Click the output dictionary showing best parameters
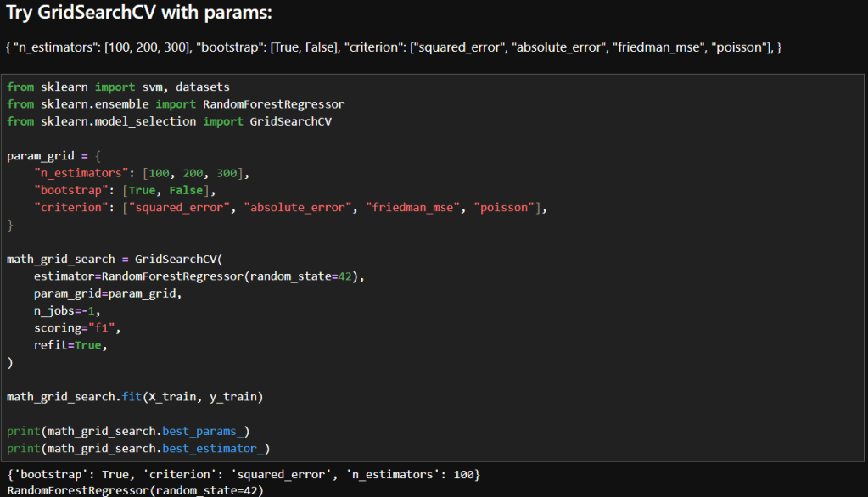 tap(244, 473)
